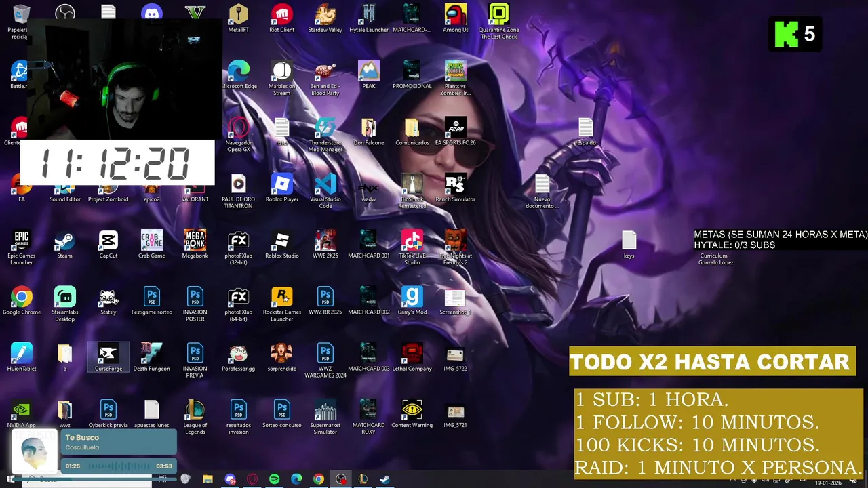
Task: Select the Marbles on Stream icon
Action: coord(281,78)
